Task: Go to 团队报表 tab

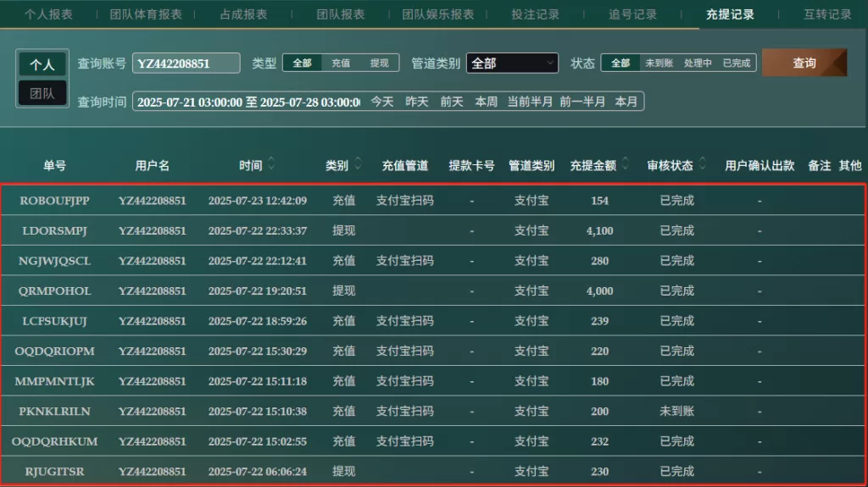Action: point(341,14)
